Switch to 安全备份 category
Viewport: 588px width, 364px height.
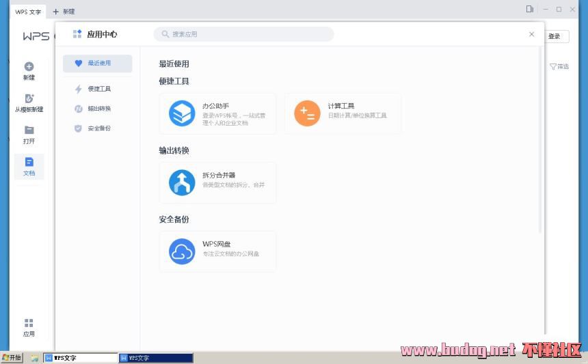98,128
